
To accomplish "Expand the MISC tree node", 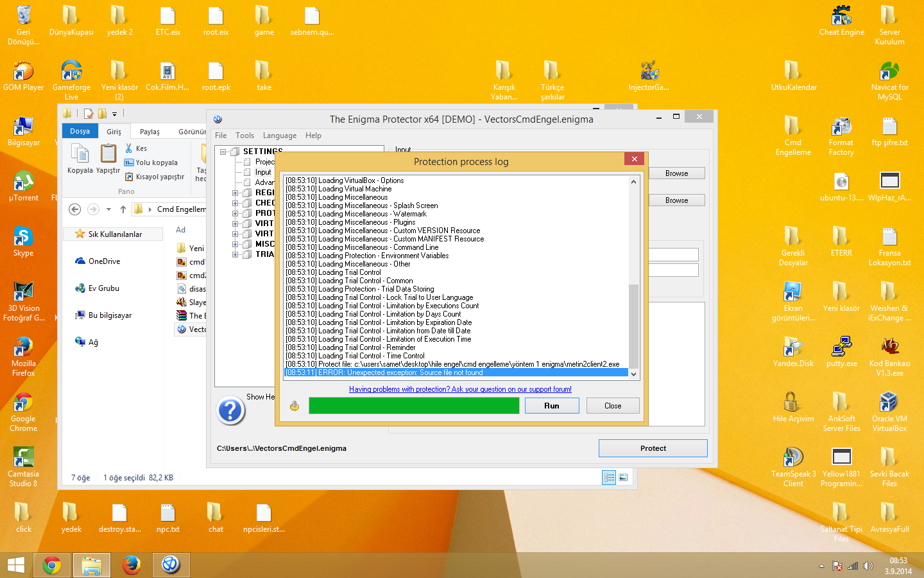I will tap(235, 244).
